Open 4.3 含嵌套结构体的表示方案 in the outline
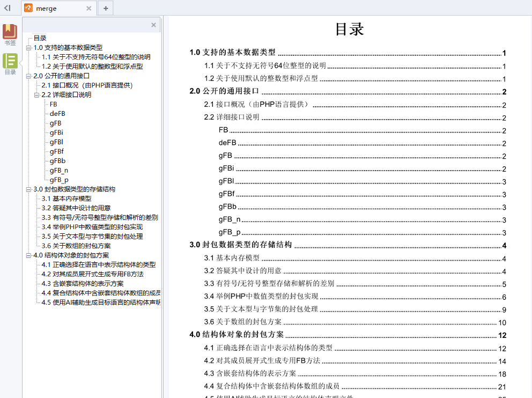The image size is (532, 398). (83, 283)
